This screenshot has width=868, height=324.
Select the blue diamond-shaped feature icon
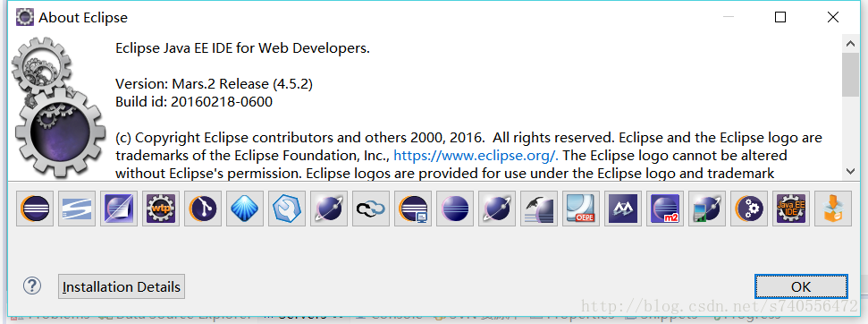tap(245, 209)
